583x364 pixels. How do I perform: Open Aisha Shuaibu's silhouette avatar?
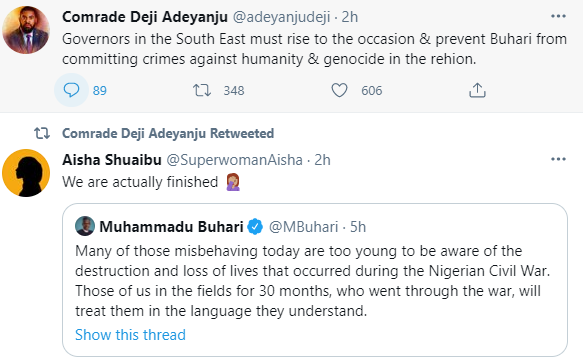[26, 173]
